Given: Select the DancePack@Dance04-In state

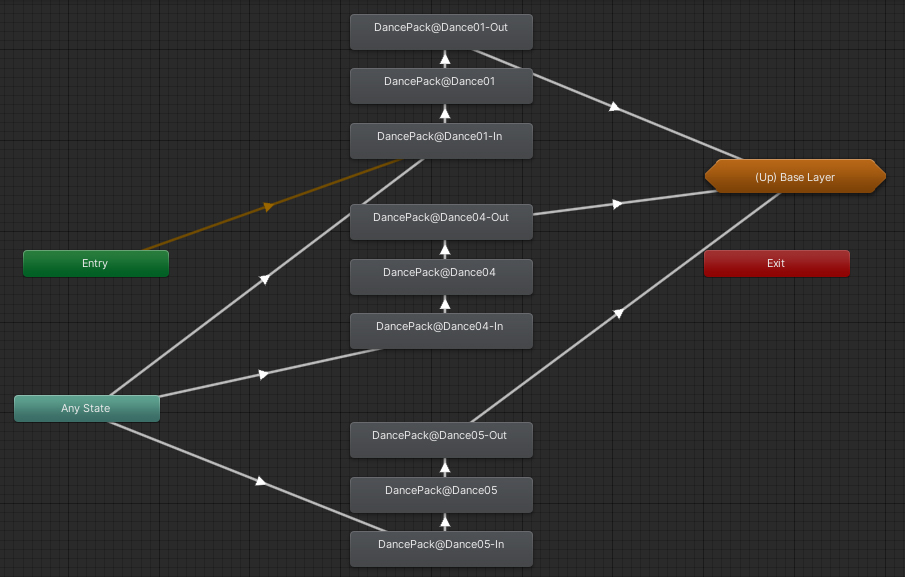Looking at the screenshot, I should click(x=440, y=326).
